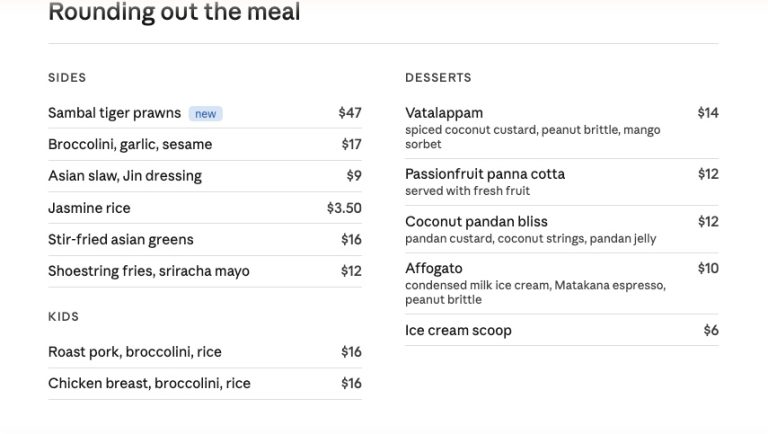Click the Sambal tiger prawns item

pyautogui.click(x=114, y=113)
